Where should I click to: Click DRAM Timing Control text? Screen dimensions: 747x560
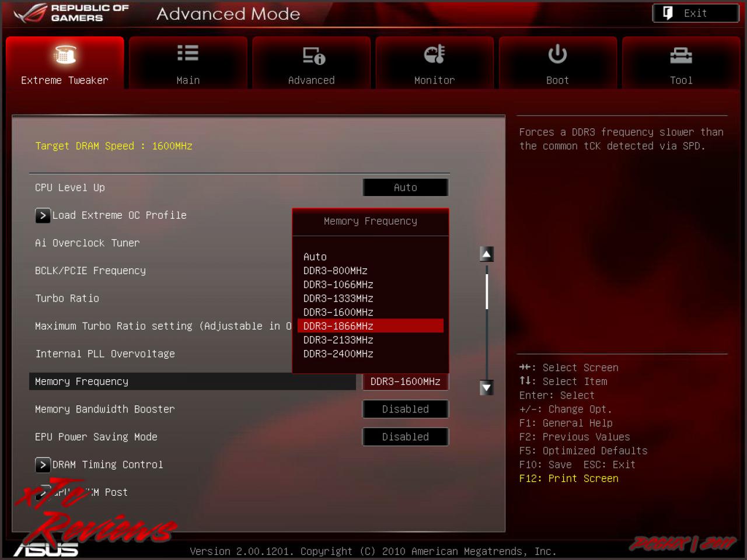click(108, 465)
